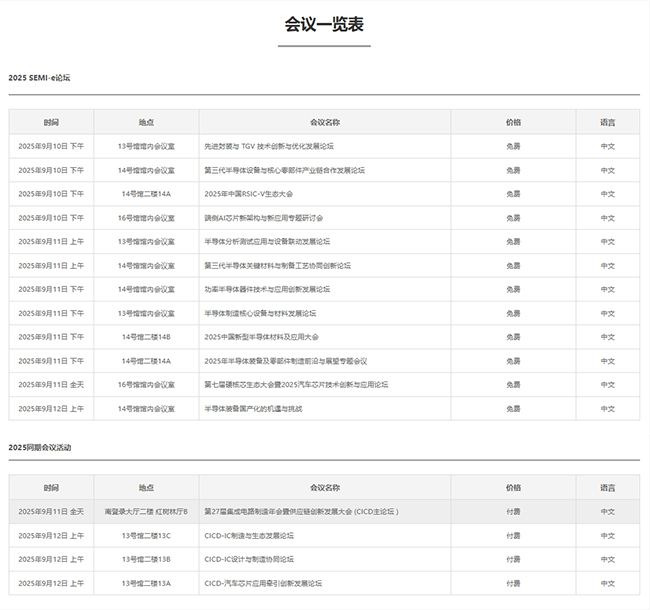Screen dimensions: 650x610
Task: Open 第三代半导体关键材料与制备工艺协同创新论坛
Action: coord(277,266)
